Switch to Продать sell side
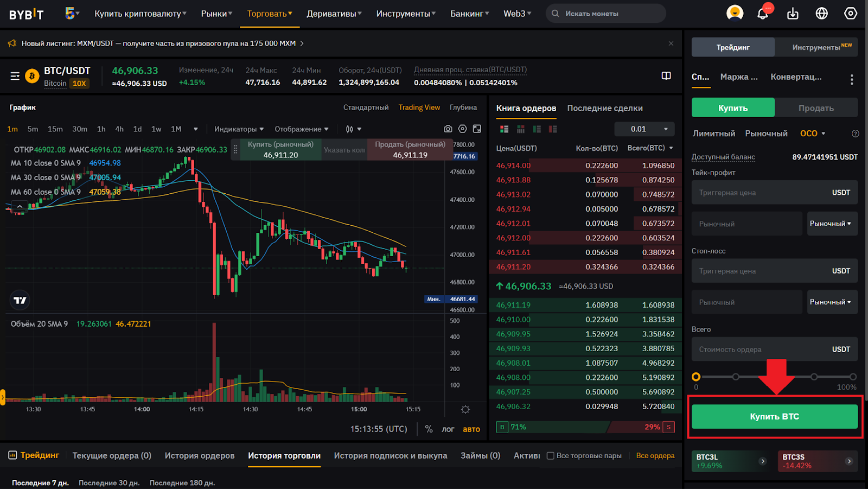Viewport: 868px width, 489px height. [x=816, y=108]
